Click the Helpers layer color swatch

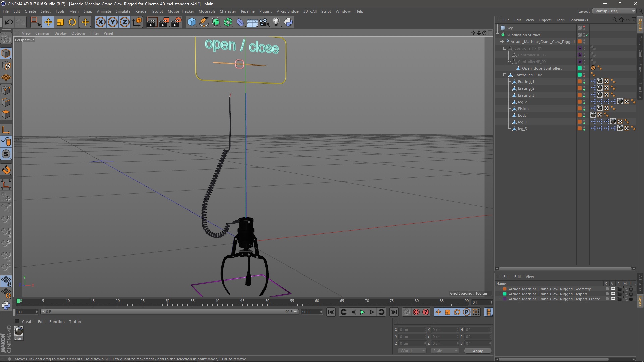tap(505, 294)
